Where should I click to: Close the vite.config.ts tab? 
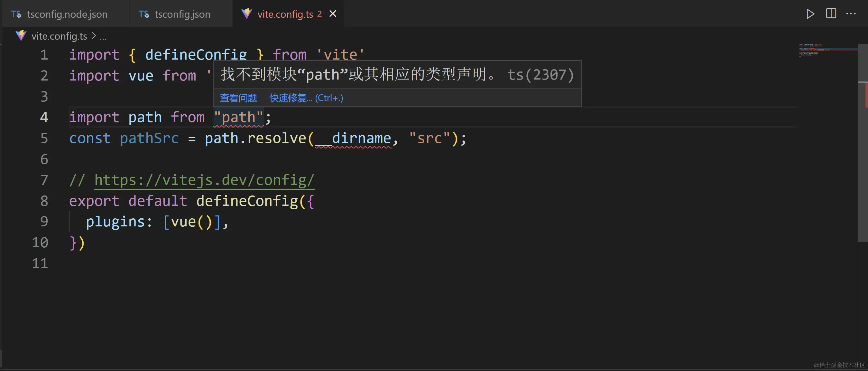pos(333,14)
